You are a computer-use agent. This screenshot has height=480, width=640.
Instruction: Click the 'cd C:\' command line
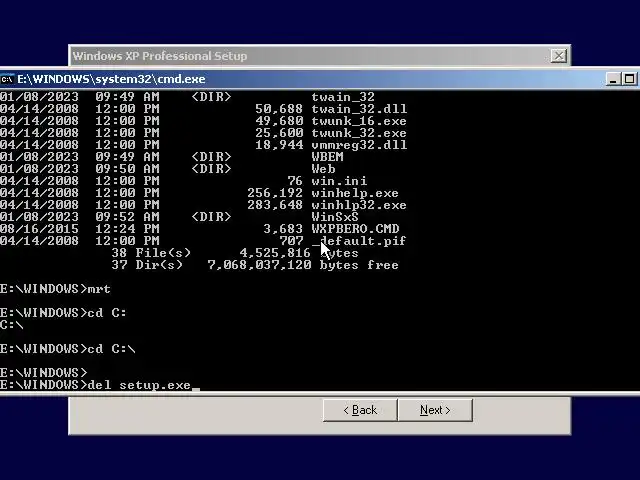(x=67, y=349)
